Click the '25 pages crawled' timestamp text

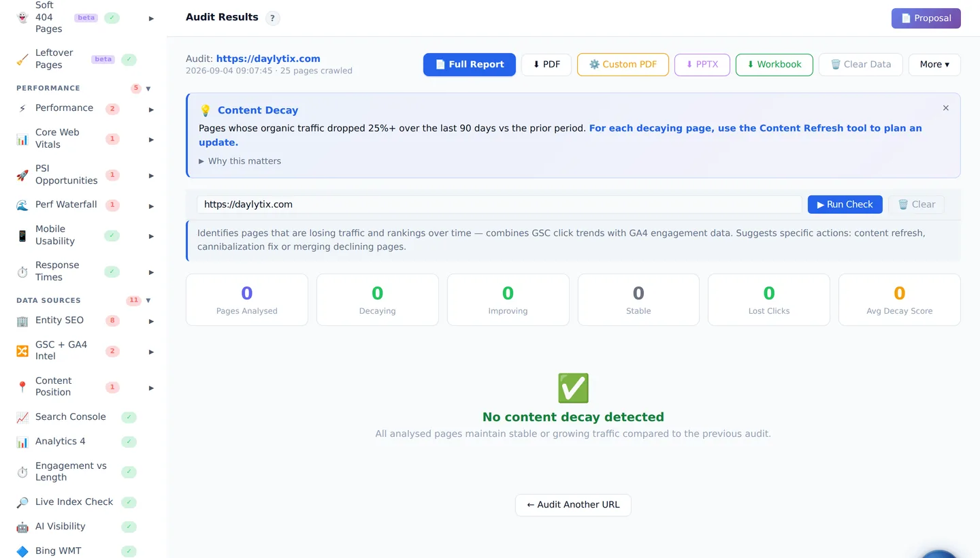pyautogui.click(x=269, y=71)
